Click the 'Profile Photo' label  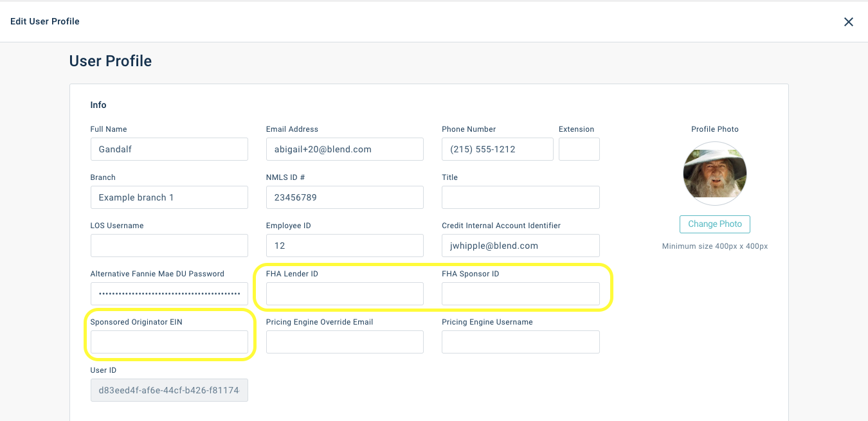(x=715, y=129)
